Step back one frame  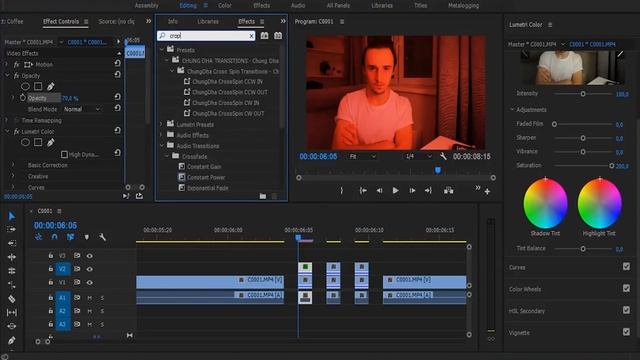tap(379, 191)
